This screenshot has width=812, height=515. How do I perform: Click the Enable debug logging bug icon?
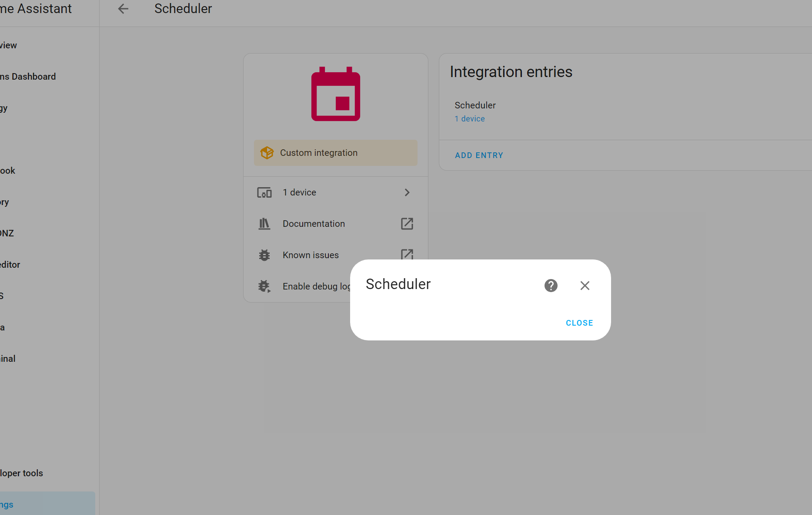(264, 286)
